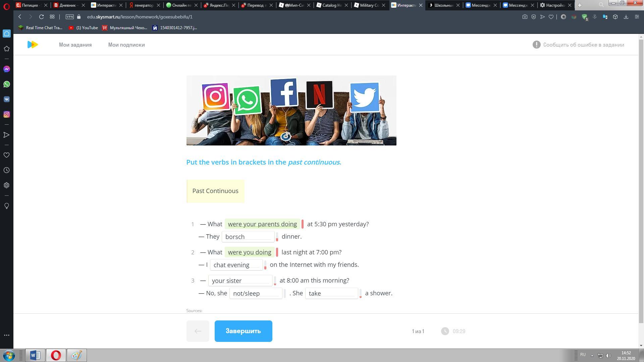Click the 'take' input field
The width and height of the screenshot is (644, 362).
tap(331, 293)
